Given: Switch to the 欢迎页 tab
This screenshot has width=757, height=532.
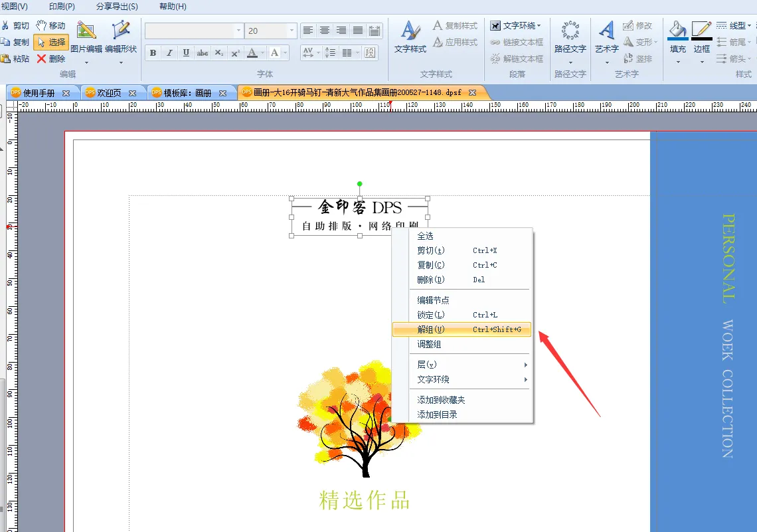Looking at the screenshot, I should tap(109, 93).
